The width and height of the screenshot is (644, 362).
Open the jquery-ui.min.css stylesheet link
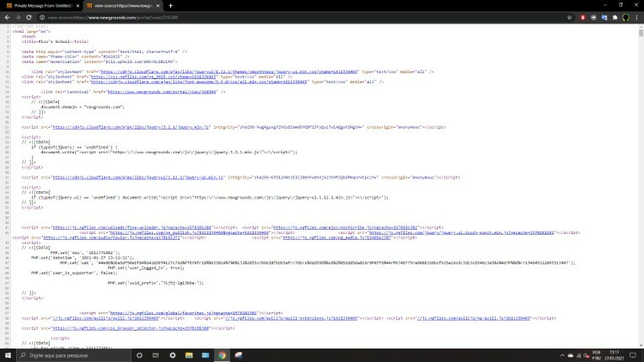(x=228, y=72)
